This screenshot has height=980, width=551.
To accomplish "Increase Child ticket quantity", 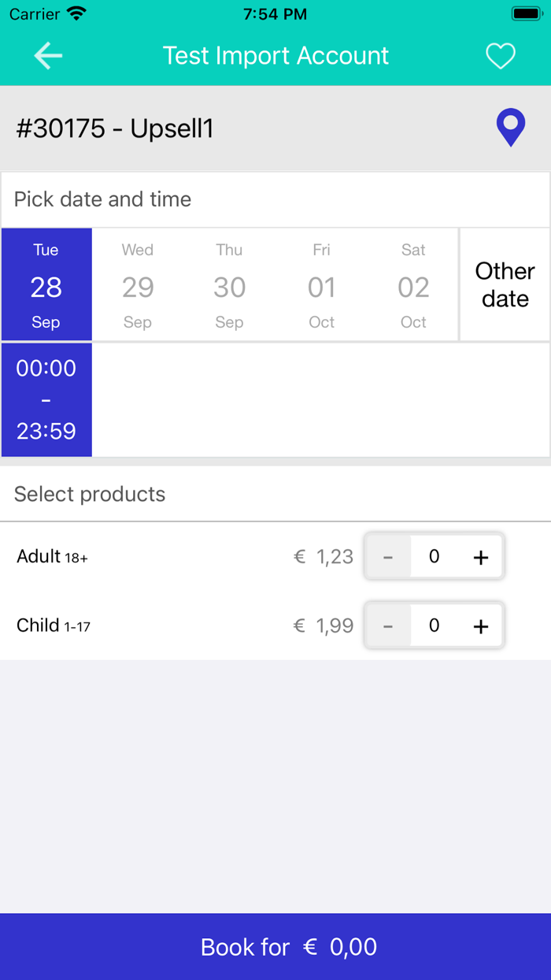I will pyautogui.click(x=480, y=625).
